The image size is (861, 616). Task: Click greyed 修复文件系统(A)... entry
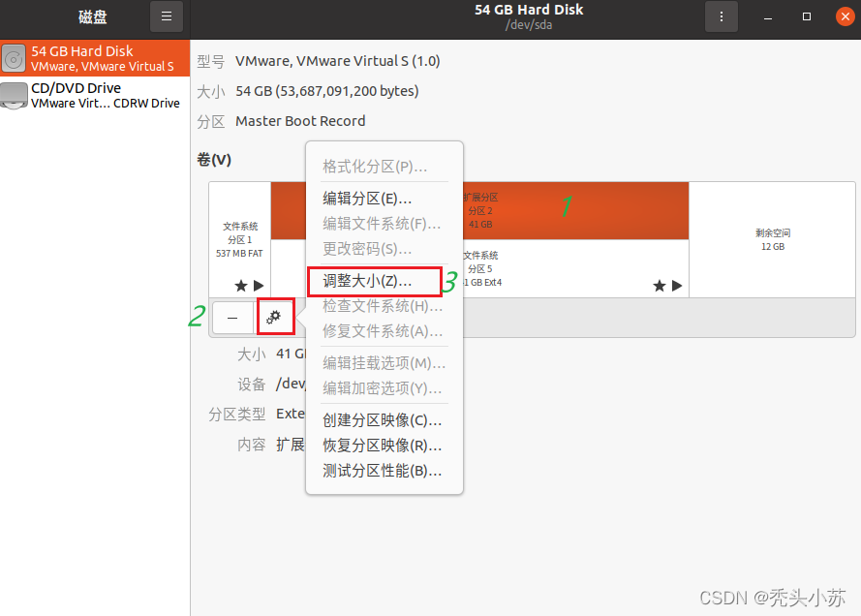click(x=383, y=331)
